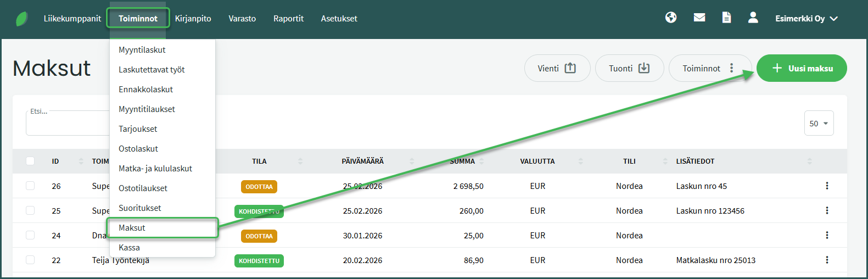Click the document icon in header
Screen dimensions: 868x279
tap(726, 18)
